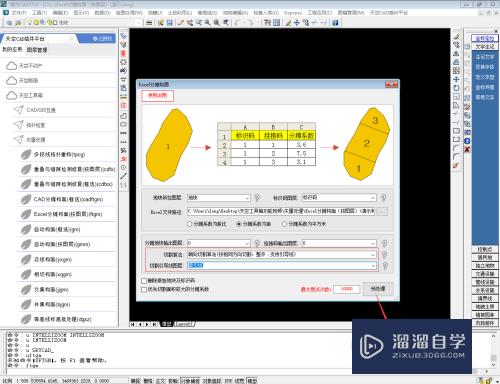Toggle 正交 mode in status bar
The image size is (500, 384).
coord(160,381)
